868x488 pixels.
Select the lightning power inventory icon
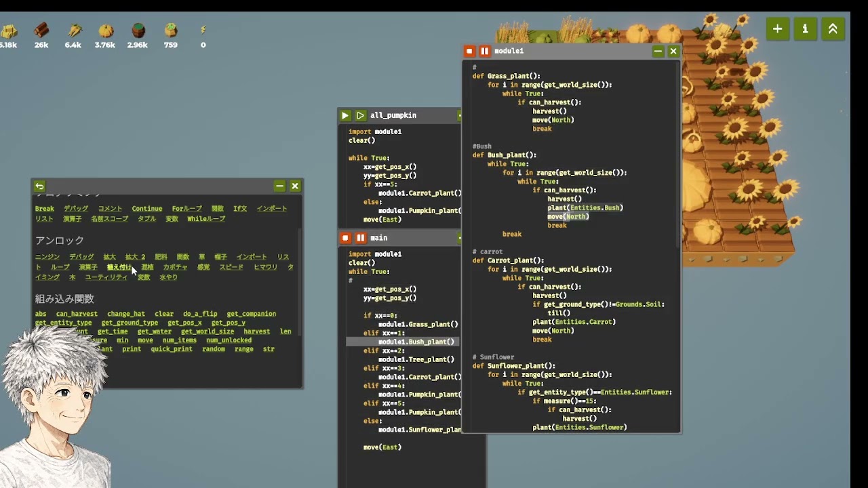click(203, 30)
